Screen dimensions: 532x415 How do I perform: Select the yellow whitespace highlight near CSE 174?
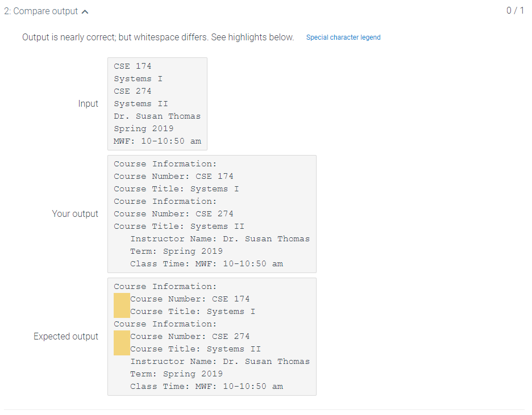point(121,305)
